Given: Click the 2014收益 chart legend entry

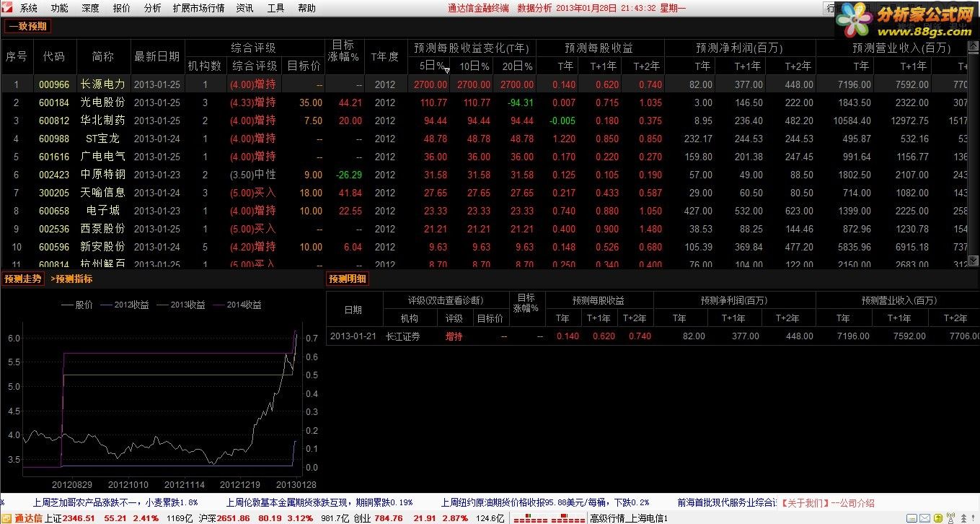Looking at the screenshot, I should pos(237,305).
